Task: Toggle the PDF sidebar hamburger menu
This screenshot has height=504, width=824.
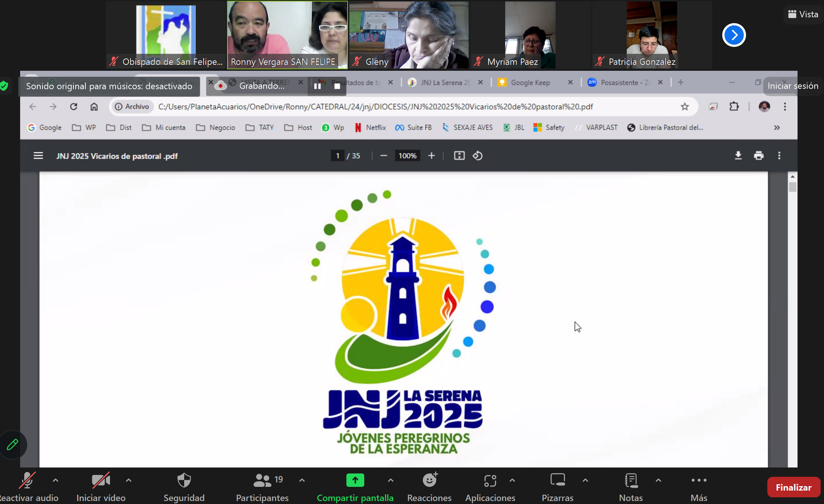Action: pos(38,156)
